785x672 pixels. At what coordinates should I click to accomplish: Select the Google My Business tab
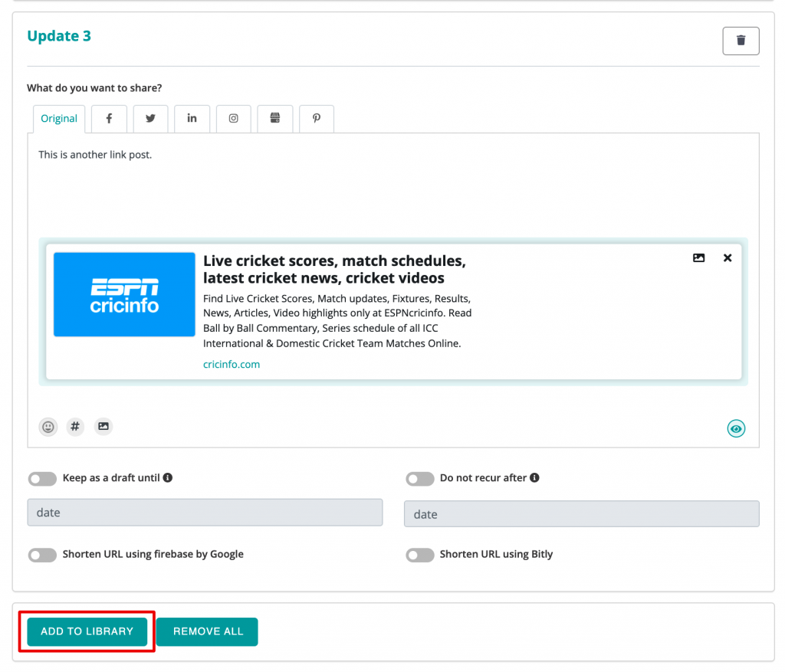click(275, 119)
